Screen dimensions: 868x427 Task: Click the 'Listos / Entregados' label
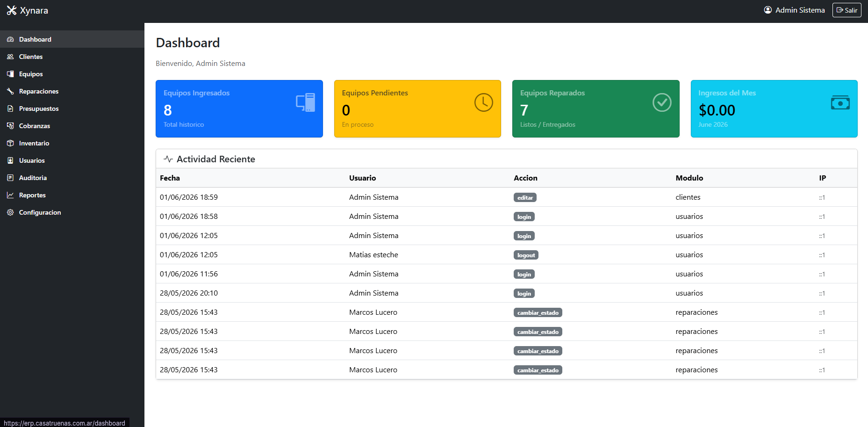(x=547, y=124)
